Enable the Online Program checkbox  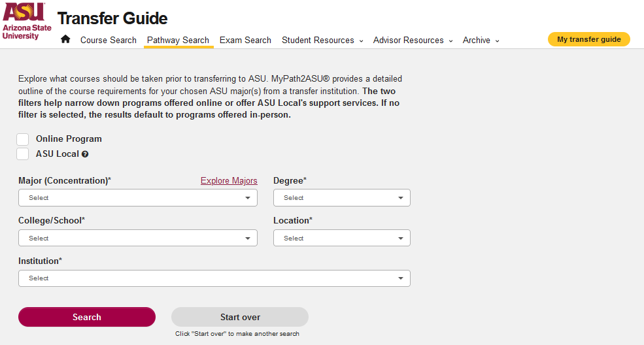[x=23, y=139]
